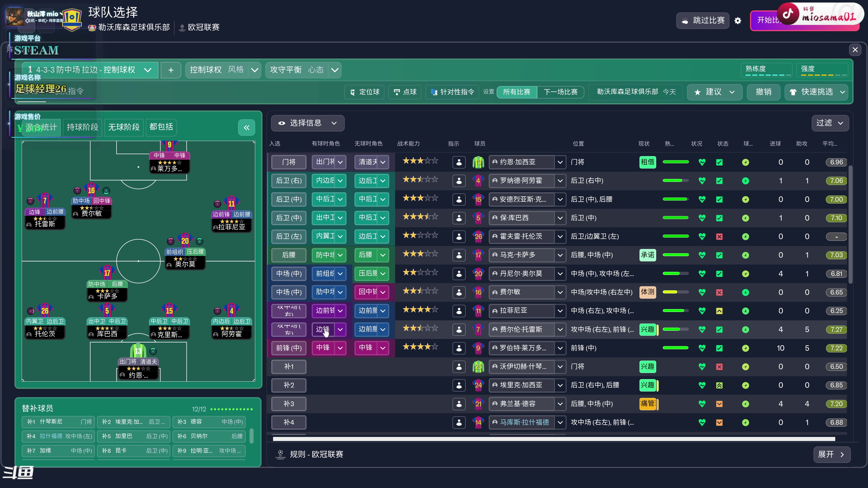868x488 pixels.
Task: Switch to the 下一场比赛 tab
Action: click(560, 92)
